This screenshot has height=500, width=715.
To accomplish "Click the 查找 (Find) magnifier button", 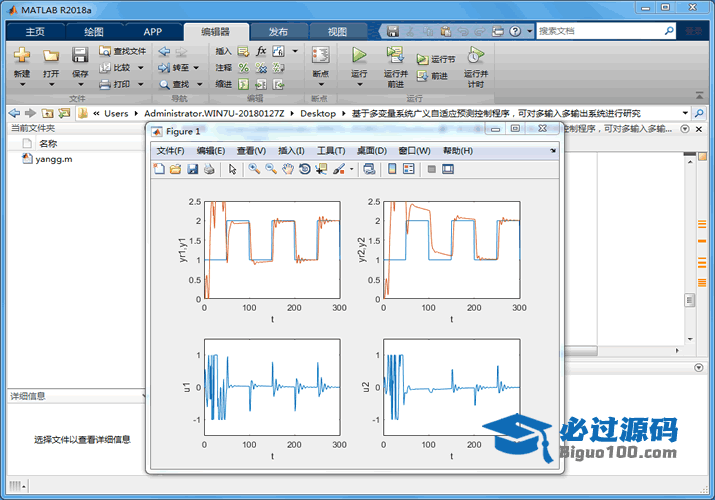I will (x=174, y=84).
